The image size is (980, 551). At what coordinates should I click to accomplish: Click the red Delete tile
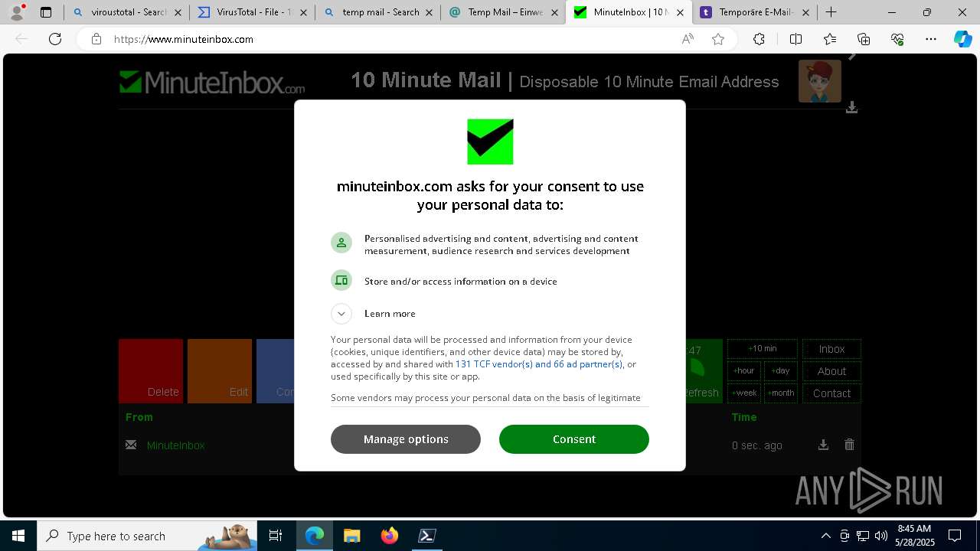151,371
